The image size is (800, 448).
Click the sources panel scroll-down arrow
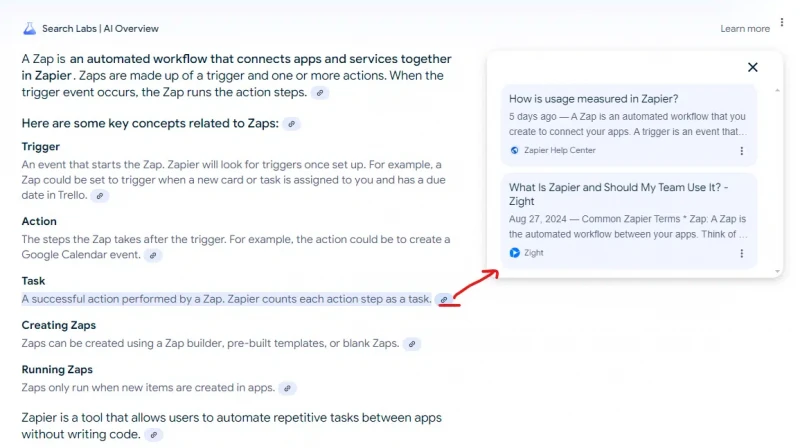pyautogui.click(x=777, y=271)
